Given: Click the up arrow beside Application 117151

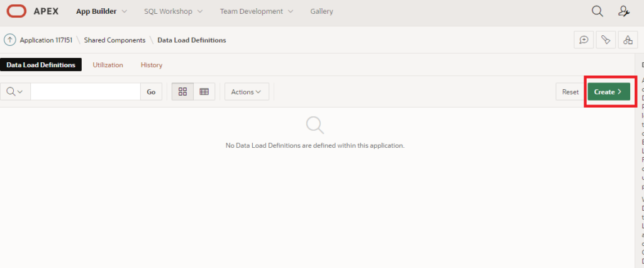Looking at the screenshot, I should (x=10, y=40).
